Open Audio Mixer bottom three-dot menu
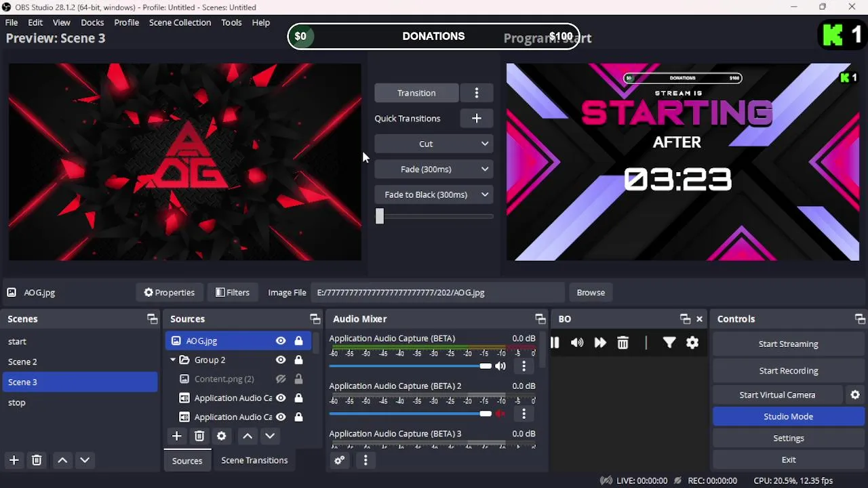 pyautogui.click(x=366, y=460)
